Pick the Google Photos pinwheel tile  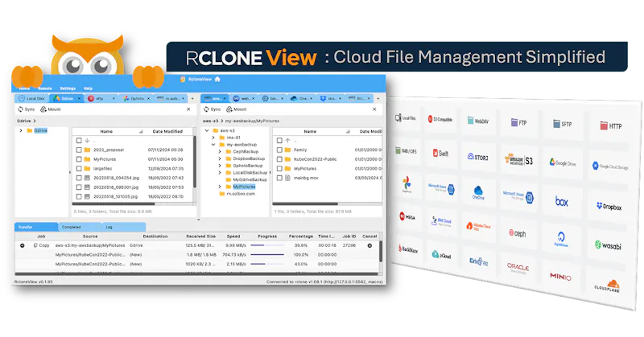407,184
